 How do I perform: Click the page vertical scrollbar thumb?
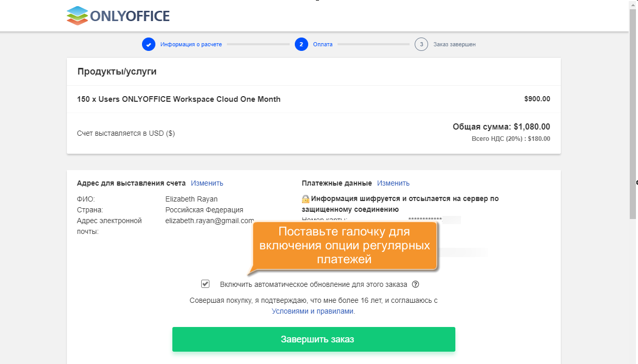633,113
